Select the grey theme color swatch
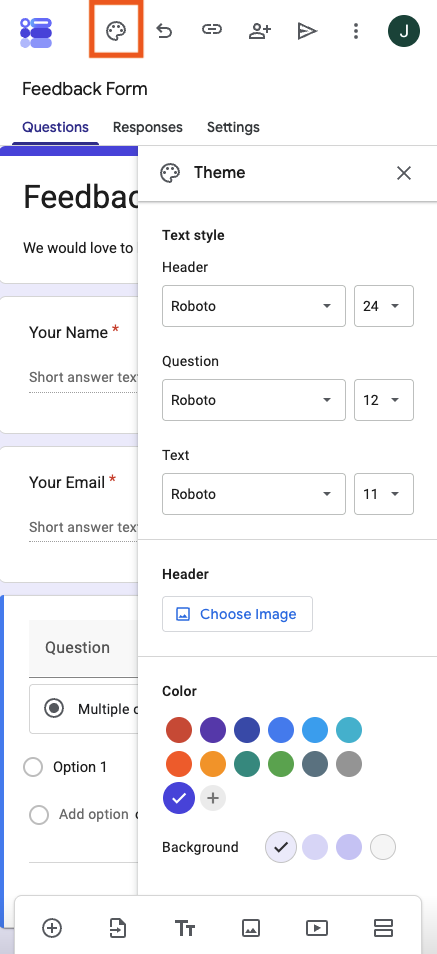Image resolution: width=437 pixels, height=954 pixels. pyautogui.click(x=349, y=764)
